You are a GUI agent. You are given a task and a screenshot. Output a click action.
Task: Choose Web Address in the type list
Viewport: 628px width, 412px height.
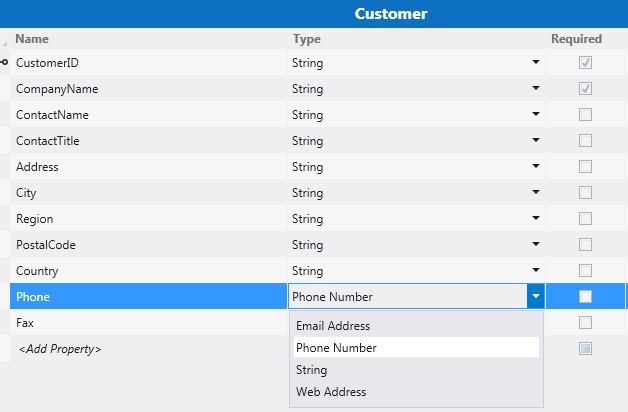point(331,392)
